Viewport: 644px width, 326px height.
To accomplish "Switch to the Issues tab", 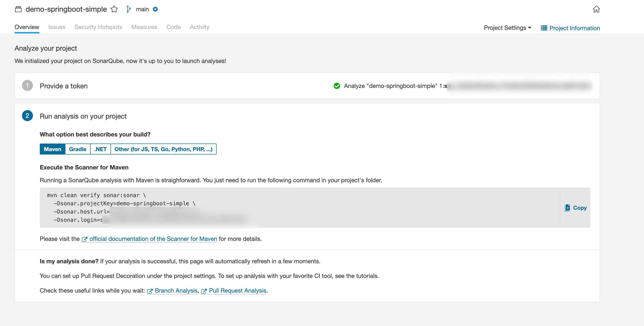I will (x=57, y=27).
